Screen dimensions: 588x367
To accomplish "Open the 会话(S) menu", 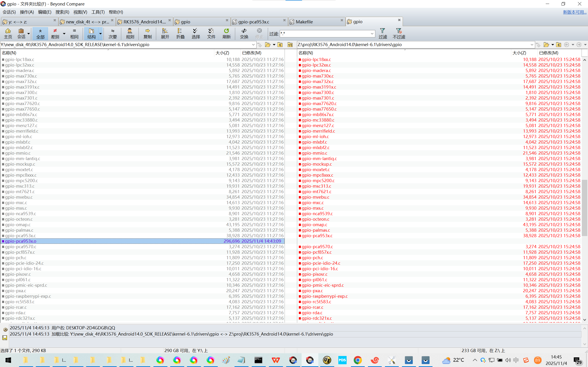I will (9, 12).
